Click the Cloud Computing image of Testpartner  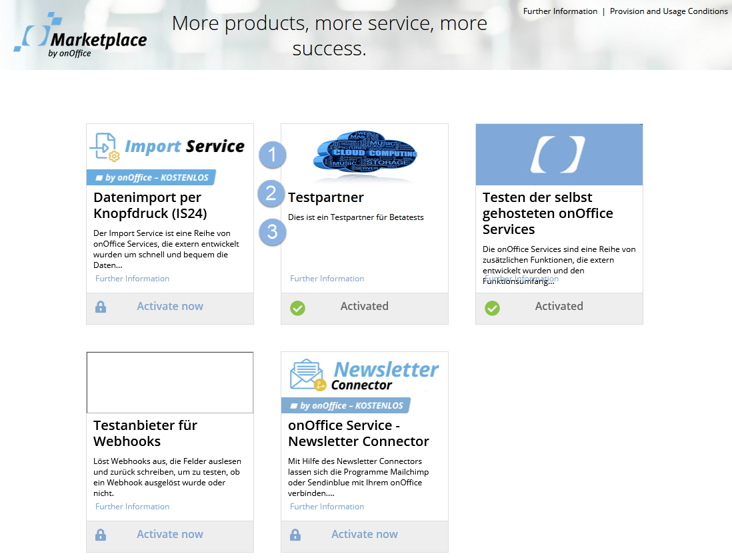coord(365,154)
